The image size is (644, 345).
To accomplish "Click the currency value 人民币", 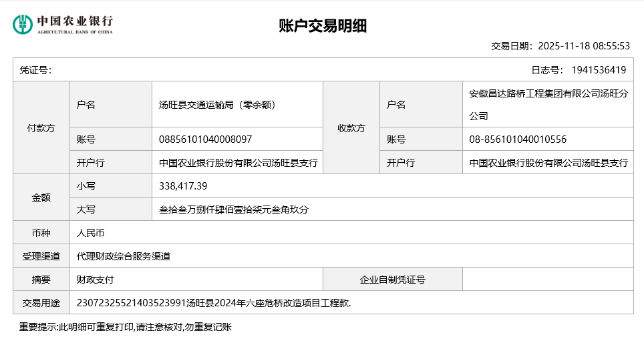I will click(x=90, y=233).
